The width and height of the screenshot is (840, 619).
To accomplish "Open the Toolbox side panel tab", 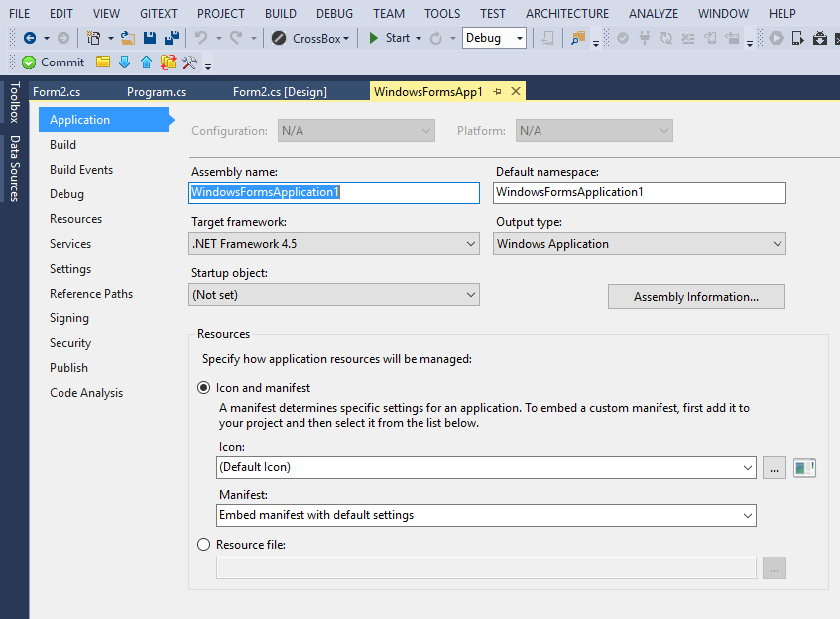I will pyautogui.click(x=15, y=102).
